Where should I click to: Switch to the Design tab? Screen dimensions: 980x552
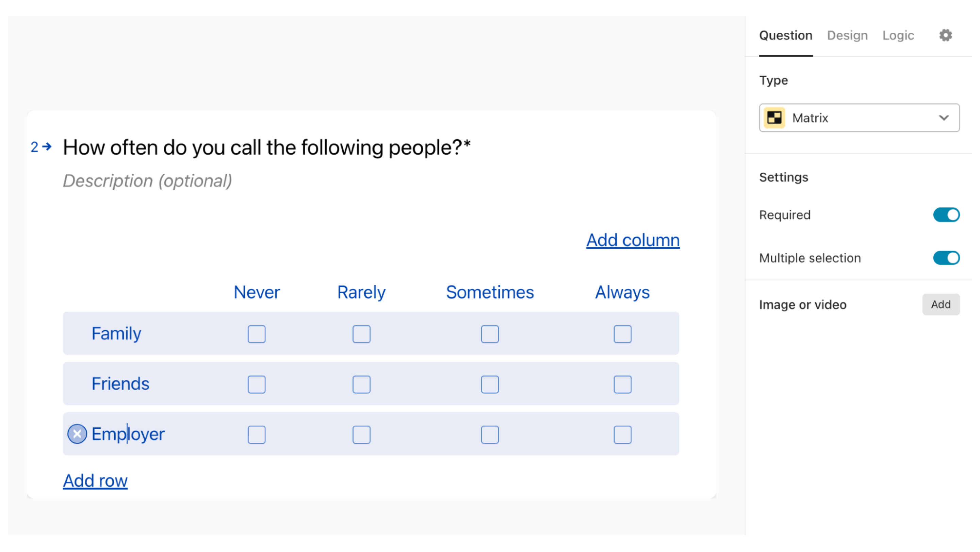pos(847,35)
